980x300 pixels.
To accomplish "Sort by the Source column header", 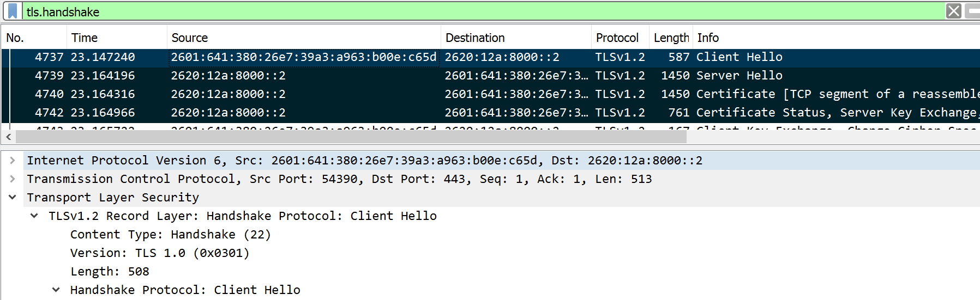I will [x=190, y=38].
